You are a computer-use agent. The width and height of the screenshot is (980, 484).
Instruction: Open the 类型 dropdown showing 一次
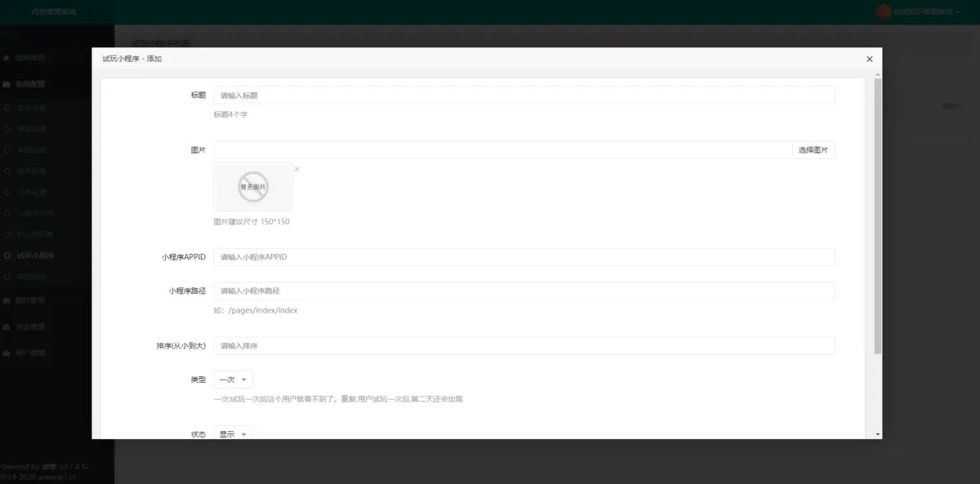pos(234,380)
